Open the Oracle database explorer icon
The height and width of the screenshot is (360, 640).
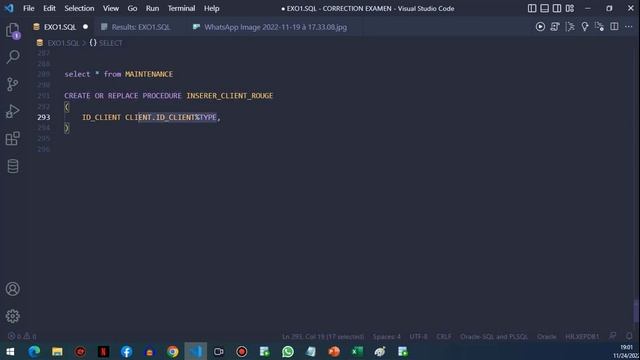(x=13, y=166)
